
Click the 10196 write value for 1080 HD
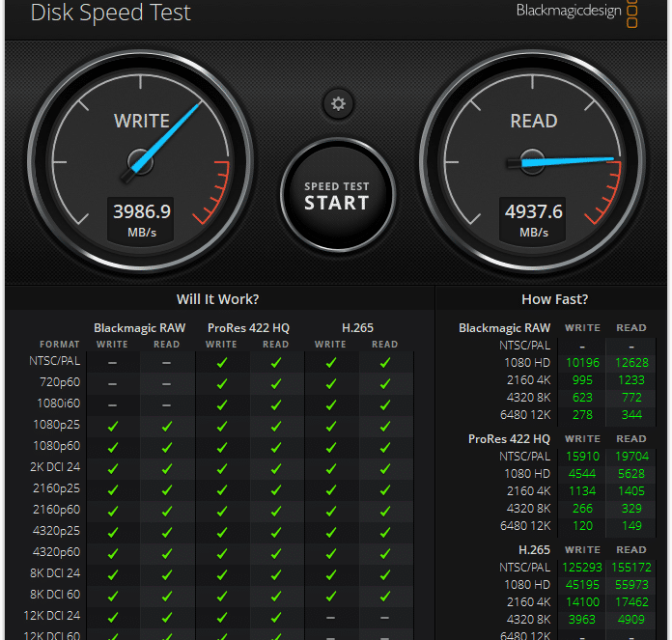pos(582,363)
